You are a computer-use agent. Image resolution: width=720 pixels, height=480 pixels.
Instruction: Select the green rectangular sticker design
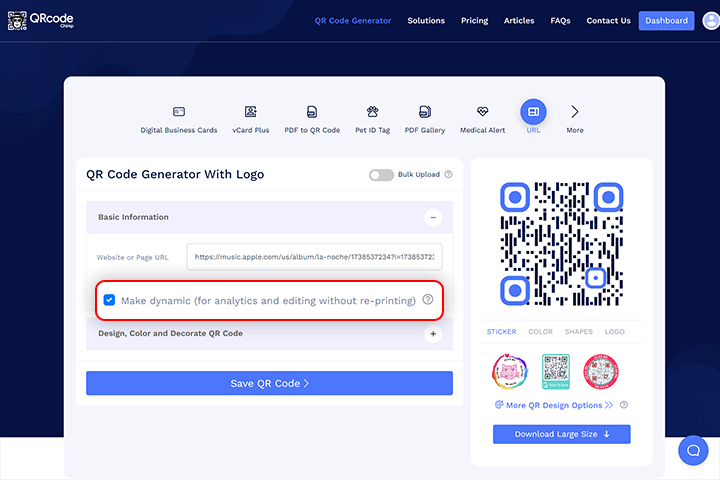[556, 372]
